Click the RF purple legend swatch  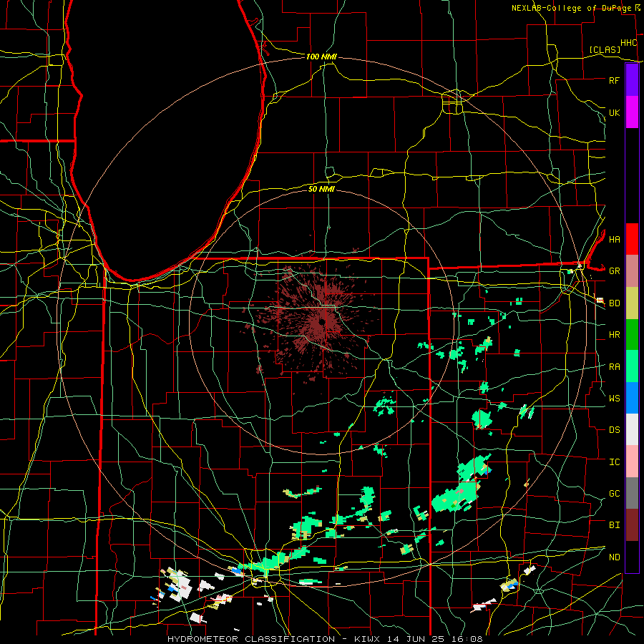[632, 80]
